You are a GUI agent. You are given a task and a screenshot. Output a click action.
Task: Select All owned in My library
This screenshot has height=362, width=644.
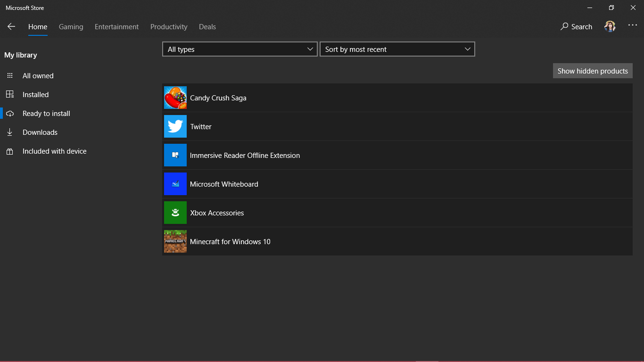[x=38, y=76]
